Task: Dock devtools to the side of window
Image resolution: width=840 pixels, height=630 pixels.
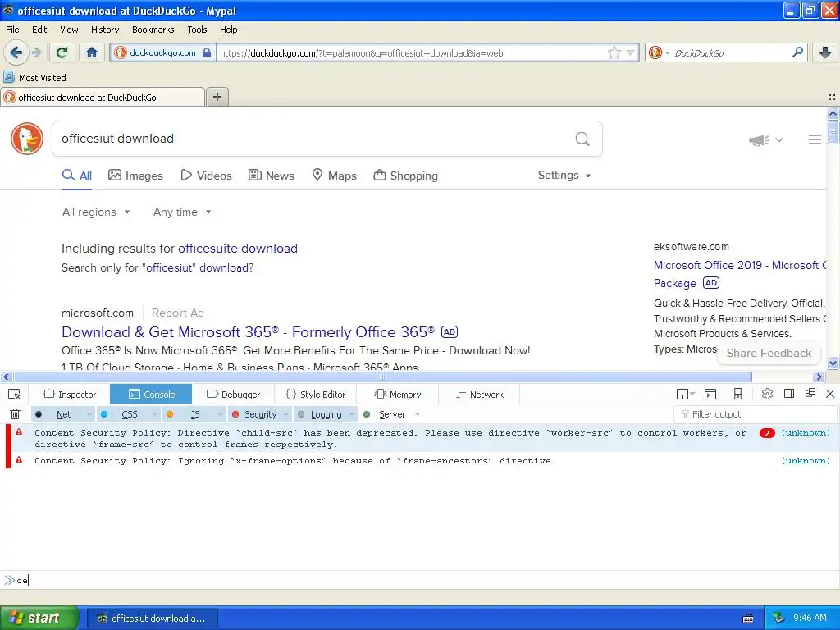Action: (x=788, y=394)
